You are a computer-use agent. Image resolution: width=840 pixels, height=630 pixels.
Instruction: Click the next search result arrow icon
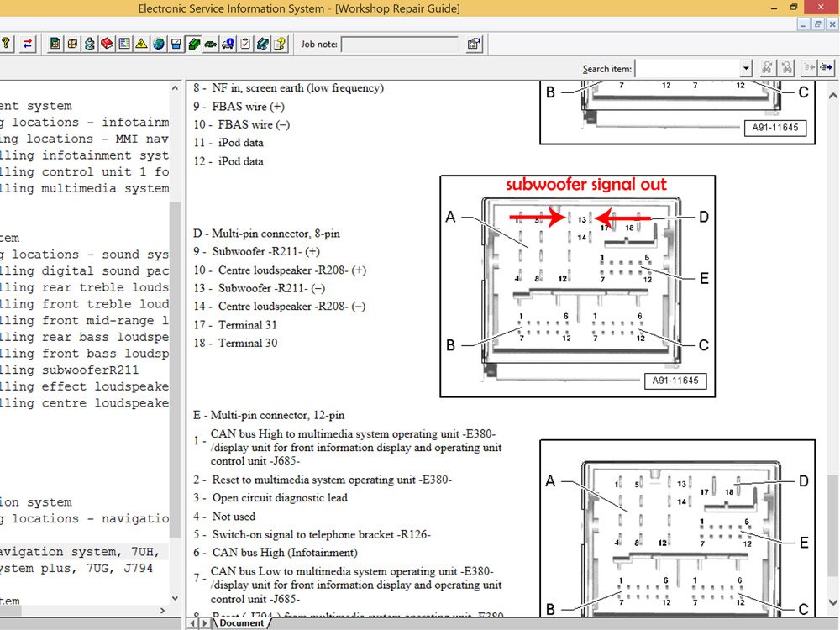coord(826,68)
